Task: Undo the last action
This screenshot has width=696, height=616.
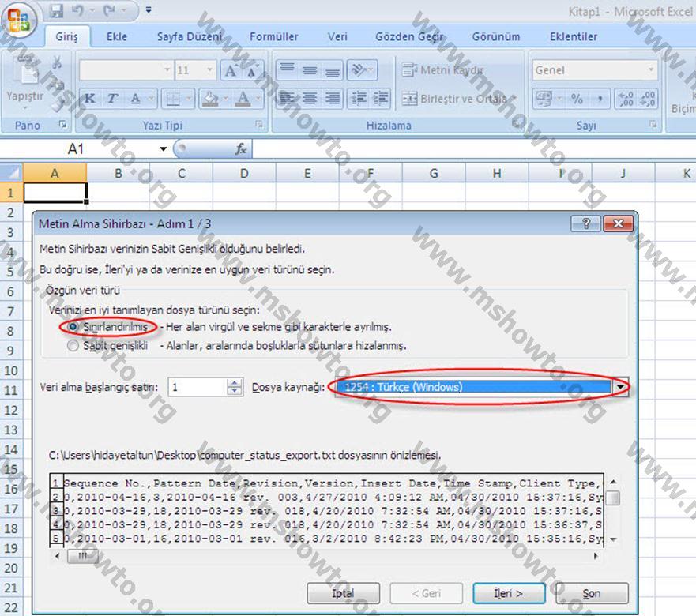Action: point(77,10)
